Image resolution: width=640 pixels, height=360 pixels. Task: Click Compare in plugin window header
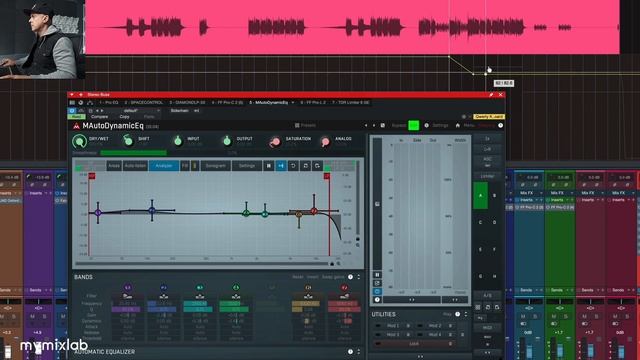[x=99, y=117]
